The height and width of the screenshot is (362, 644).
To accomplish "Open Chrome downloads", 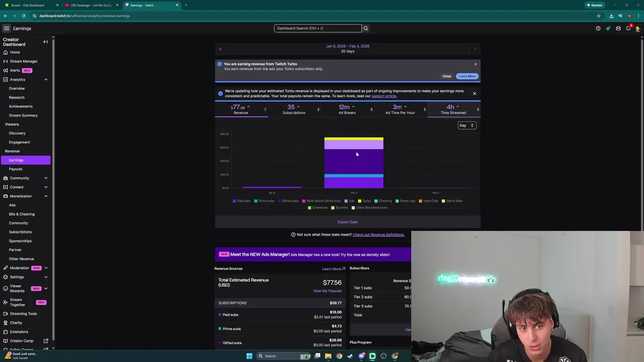I will click(611, 16).
